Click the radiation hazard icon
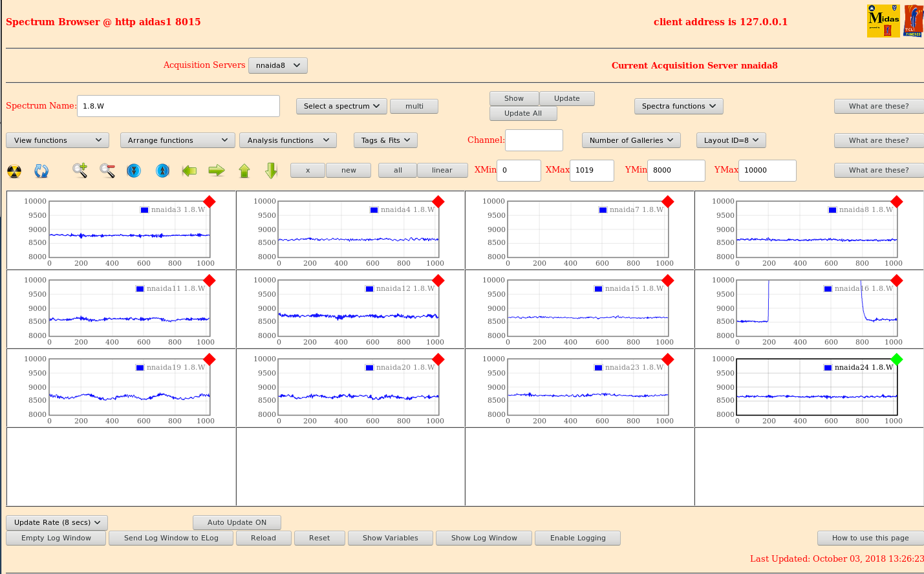 pos(14,171)
